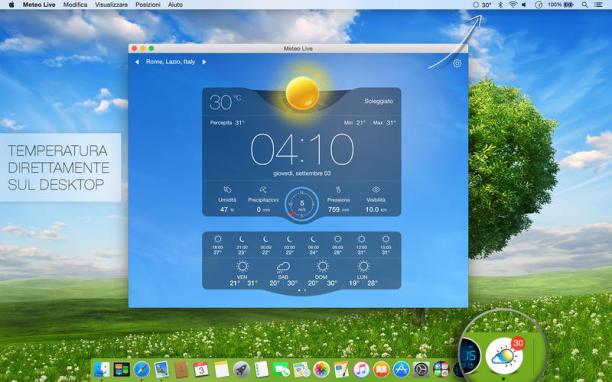Go to next location with right arrow

(204, 62)
